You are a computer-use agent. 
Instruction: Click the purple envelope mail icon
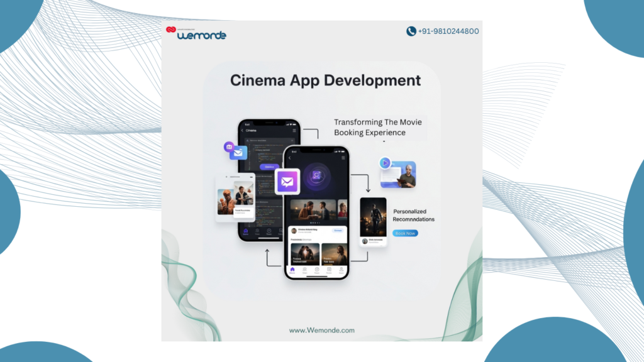287,182
